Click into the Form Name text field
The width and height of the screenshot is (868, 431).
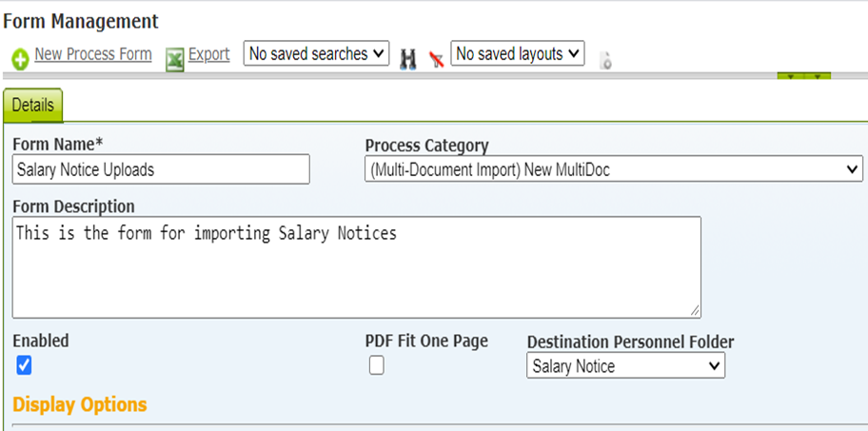(x=161, y=169)
